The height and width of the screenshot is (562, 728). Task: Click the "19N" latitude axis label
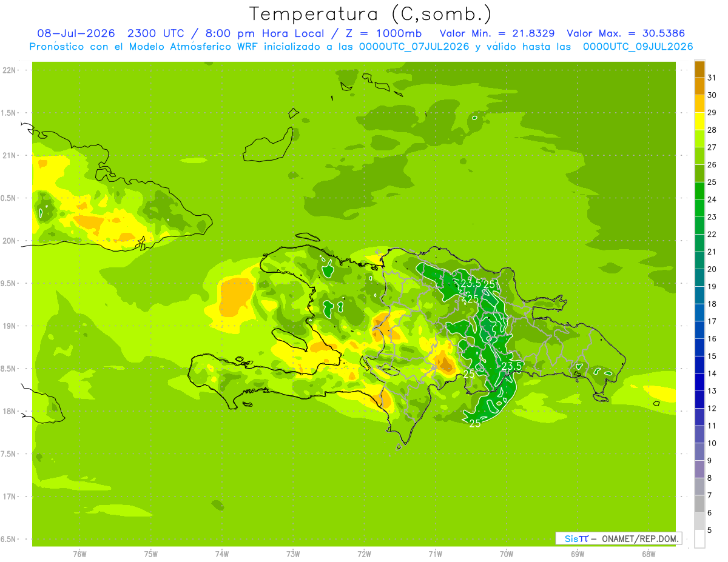(8, 326)
